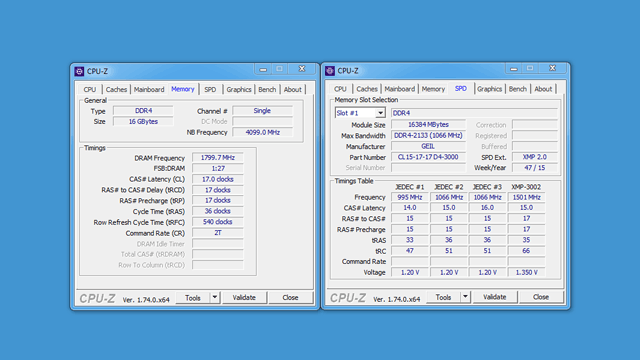The height and width of the screenshot is (360, 640).
Task: Select Memory tab in the right window
Action: coord(433,89)
